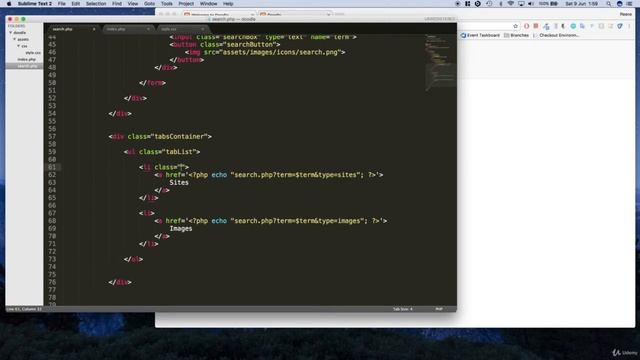Open the PHP syntax selector in status bar
Viewport: 640px width, 360px height.
coord(439,309)
